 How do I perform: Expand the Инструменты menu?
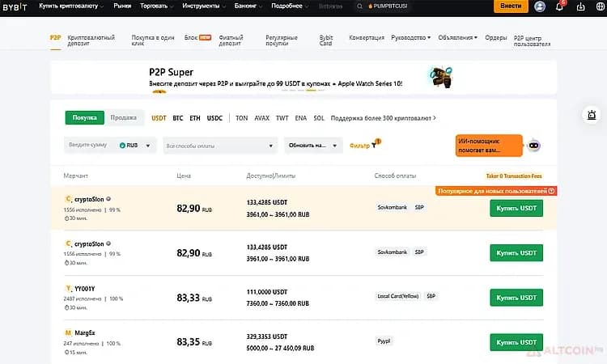[x=204, y=6]
